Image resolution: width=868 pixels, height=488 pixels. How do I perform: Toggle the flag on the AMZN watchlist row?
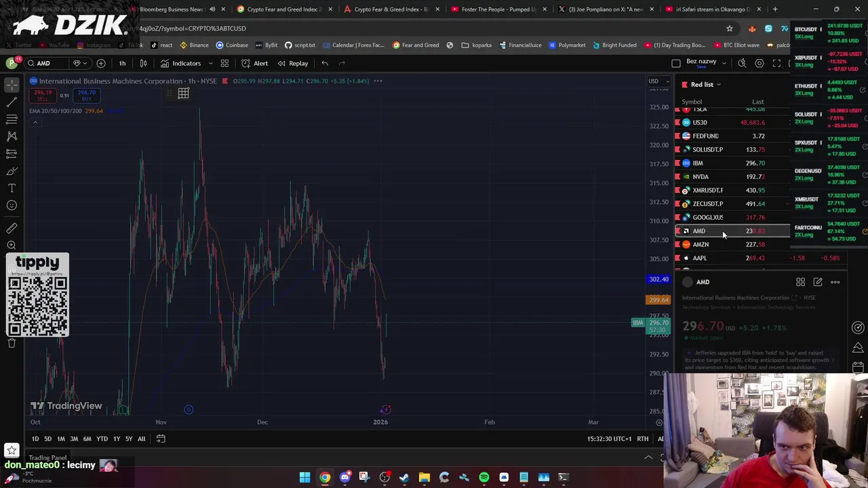click(677, 244)
